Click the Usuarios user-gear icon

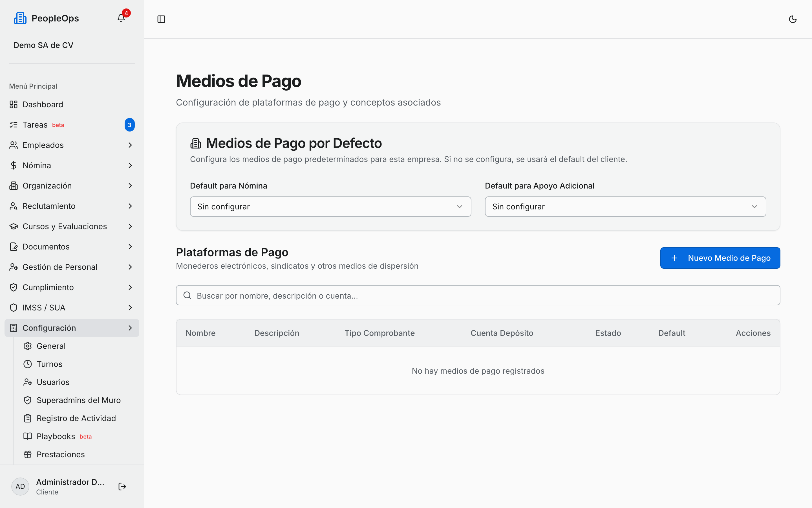28,382
